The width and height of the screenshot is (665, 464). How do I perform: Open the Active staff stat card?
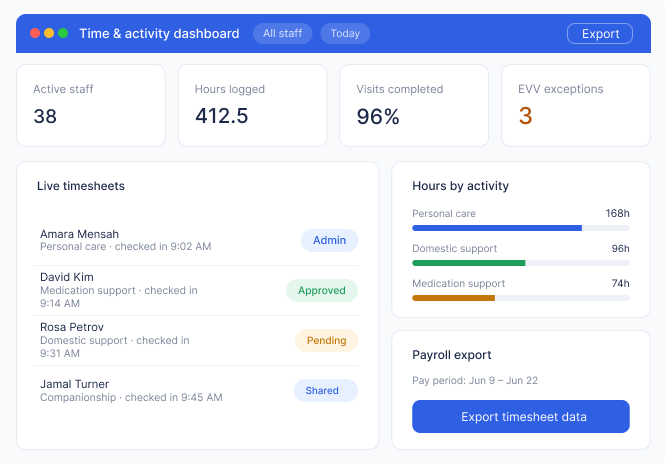pyautogui.click(x=91, y=106)
